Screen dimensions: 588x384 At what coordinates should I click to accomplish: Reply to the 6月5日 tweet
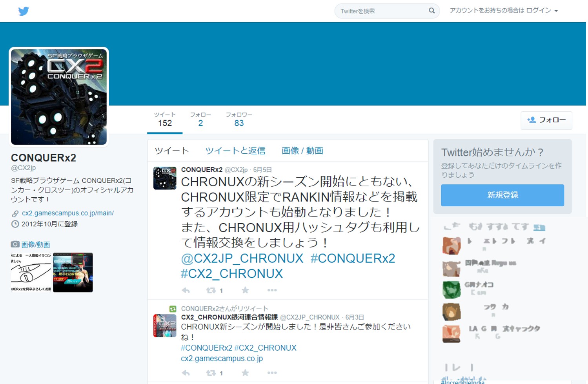pos(186,290)
